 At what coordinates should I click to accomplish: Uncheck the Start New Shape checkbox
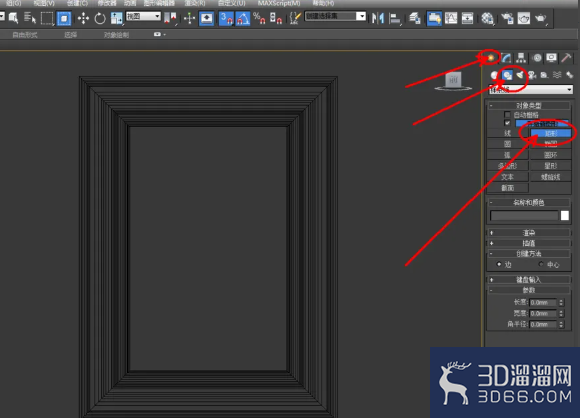pyautogui.click(x=507, y=123)
